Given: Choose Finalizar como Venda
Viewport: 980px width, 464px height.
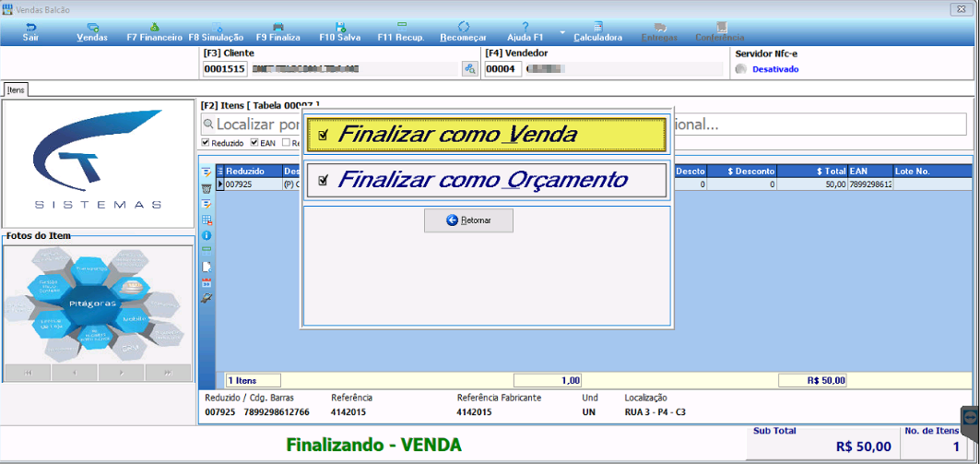Looking at the screenshot, I should [x=486, y=135].
